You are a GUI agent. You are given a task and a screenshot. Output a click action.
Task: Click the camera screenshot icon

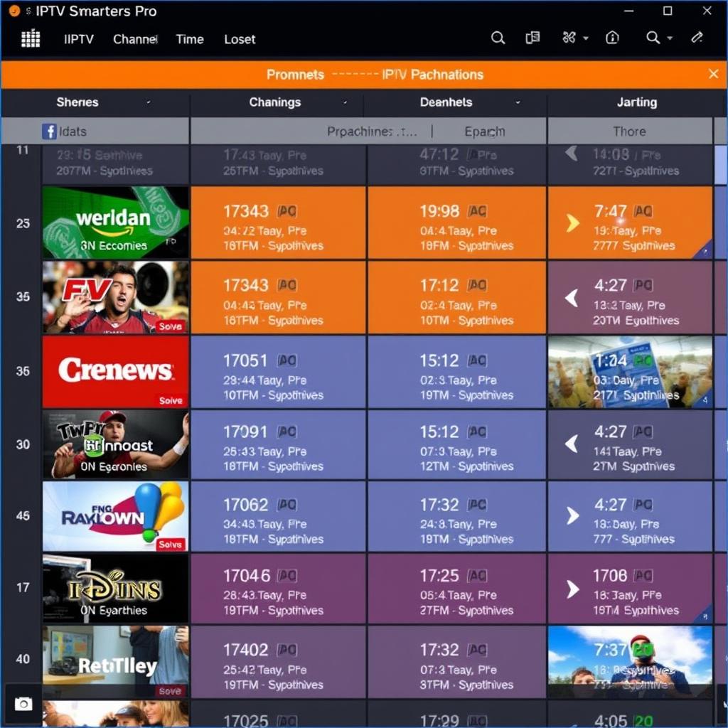(x=23, y=704)
